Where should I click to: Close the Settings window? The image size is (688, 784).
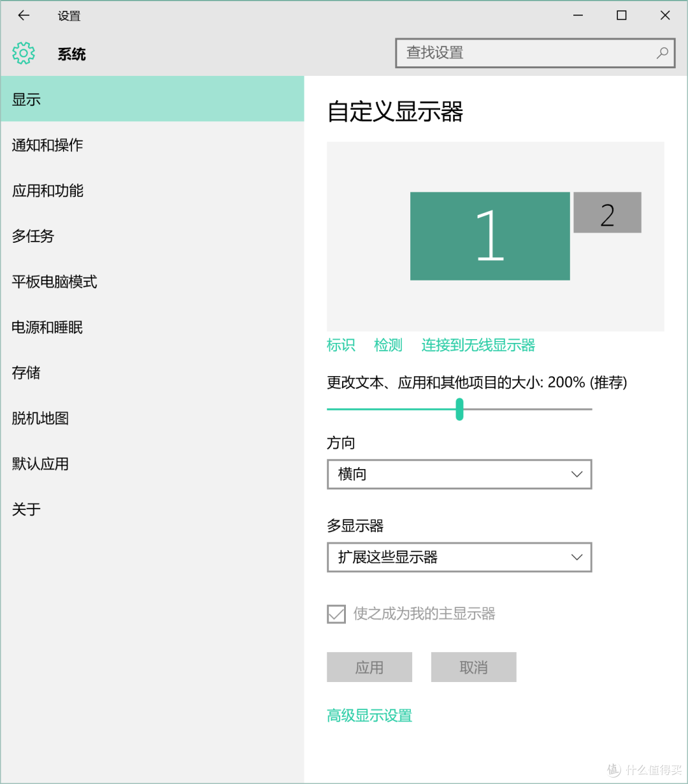tap(665, 15)
